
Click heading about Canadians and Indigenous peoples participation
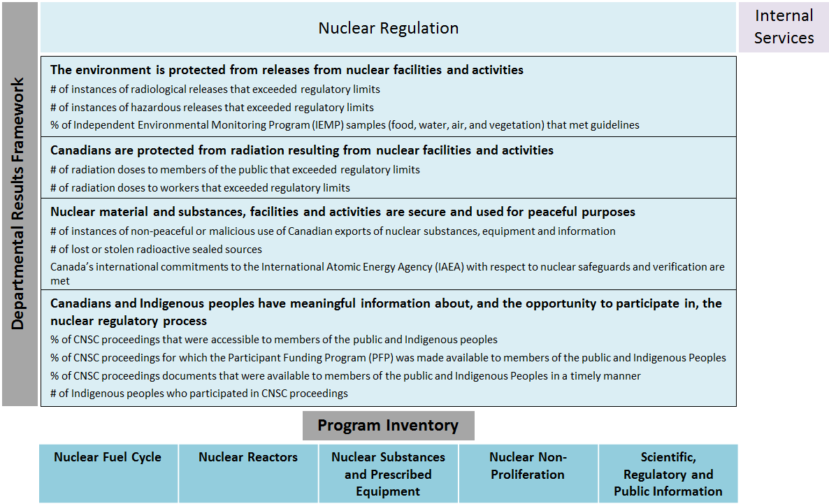386,312
